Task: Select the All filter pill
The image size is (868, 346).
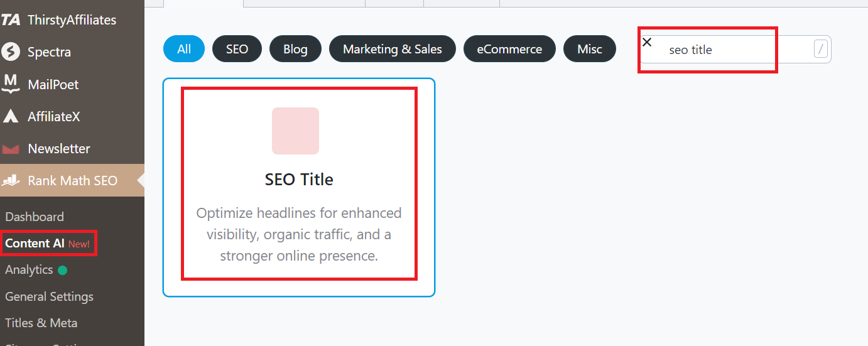Action: (184, 49)
